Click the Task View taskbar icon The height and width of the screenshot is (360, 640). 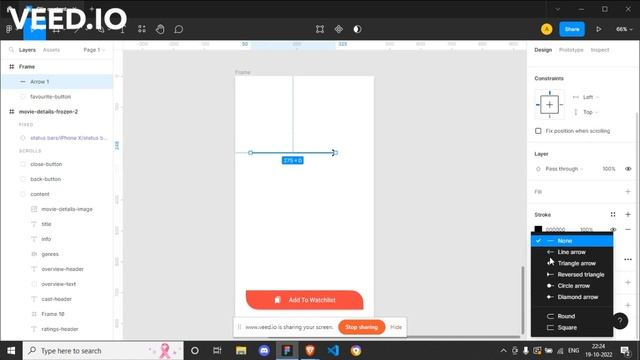click(x=217, y=351)
